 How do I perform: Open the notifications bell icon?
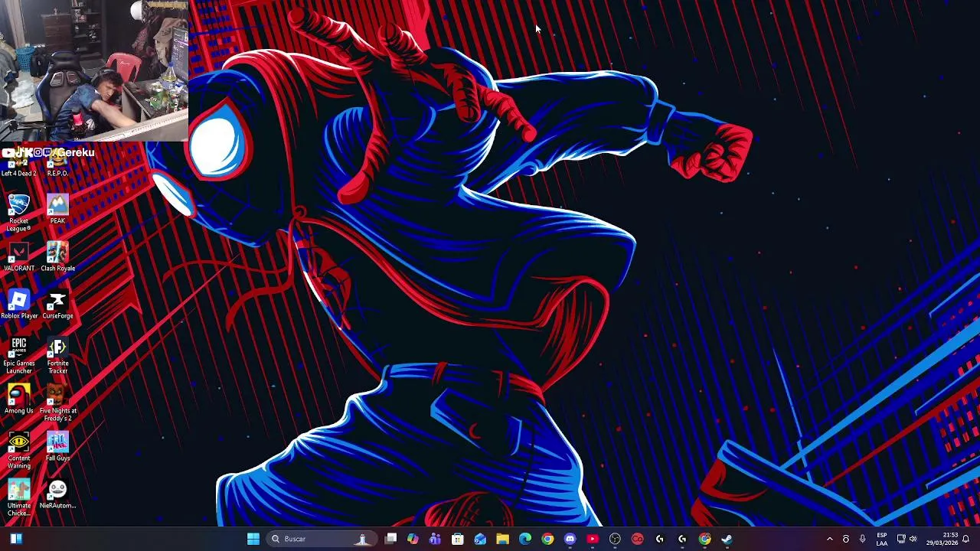point(966,539)
